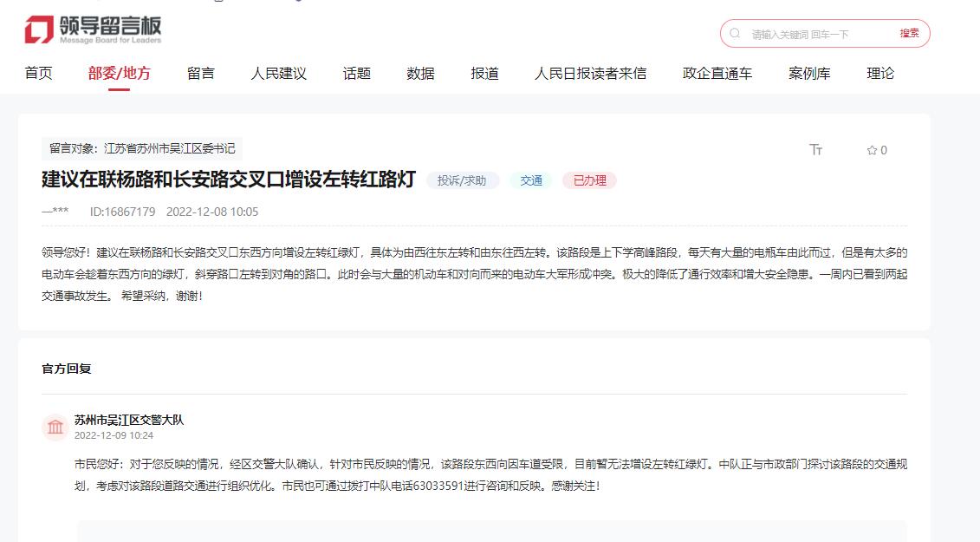
Task: Click the 已办理 status tag
Action: click(589, 180)
